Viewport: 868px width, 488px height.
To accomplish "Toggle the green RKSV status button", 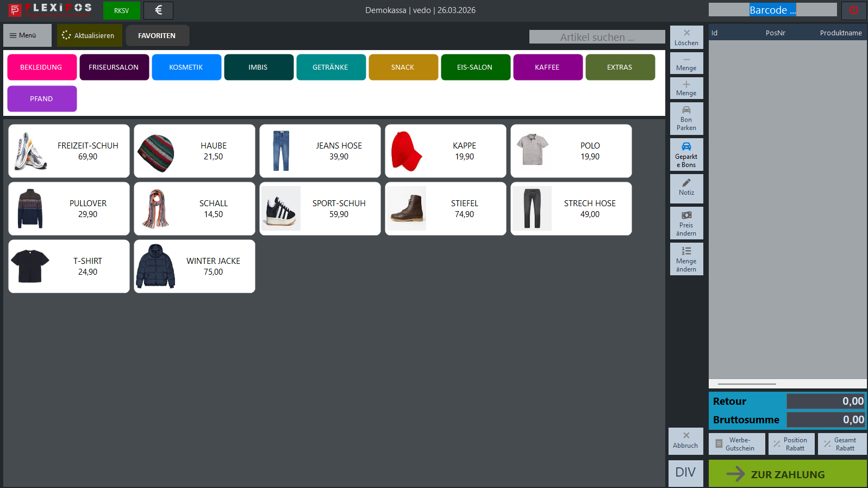I will (x=121, y=10).
